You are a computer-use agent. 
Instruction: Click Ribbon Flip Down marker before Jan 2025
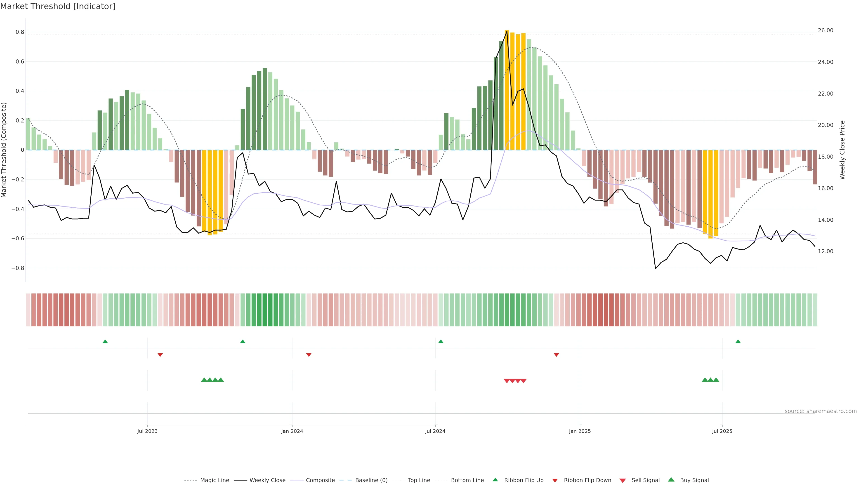point(556,355)
